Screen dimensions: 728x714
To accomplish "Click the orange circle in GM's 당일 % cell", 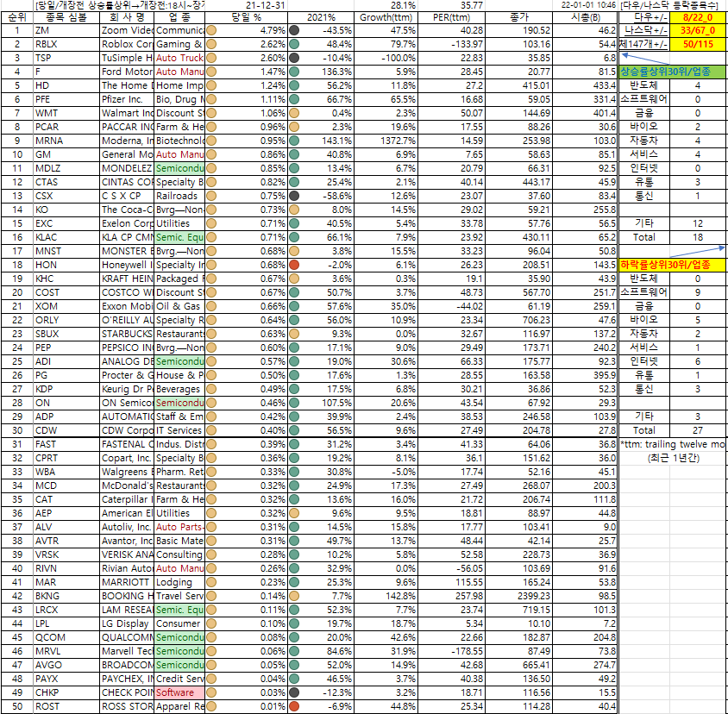I will 211,154.
